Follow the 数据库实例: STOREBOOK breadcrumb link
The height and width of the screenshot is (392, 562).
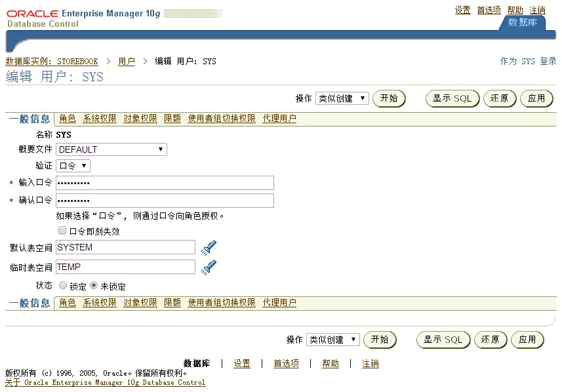(52, 61)
